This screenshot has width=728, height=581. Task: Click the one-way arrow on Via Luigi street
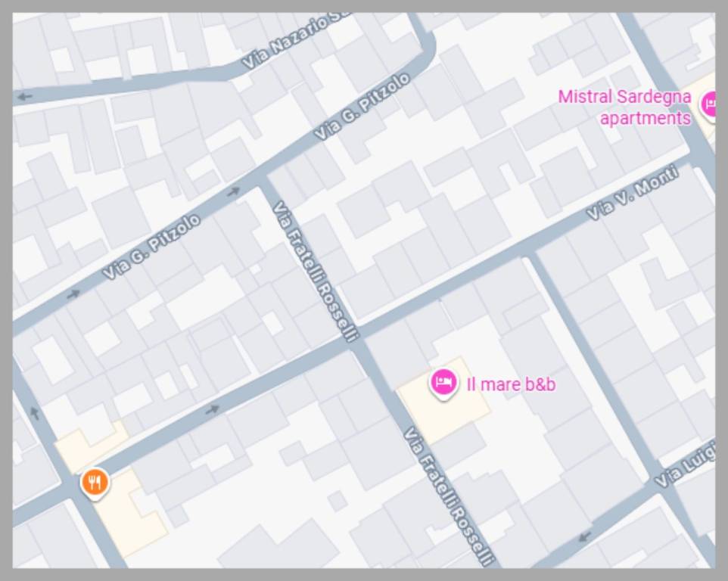point(584,536)
